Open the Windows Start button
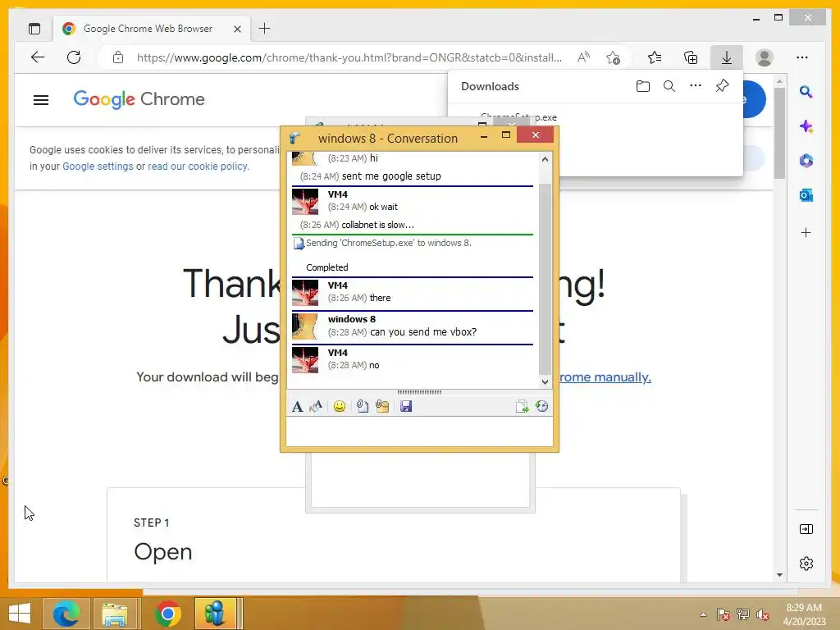The image size is (840, 630). (20, 614)
